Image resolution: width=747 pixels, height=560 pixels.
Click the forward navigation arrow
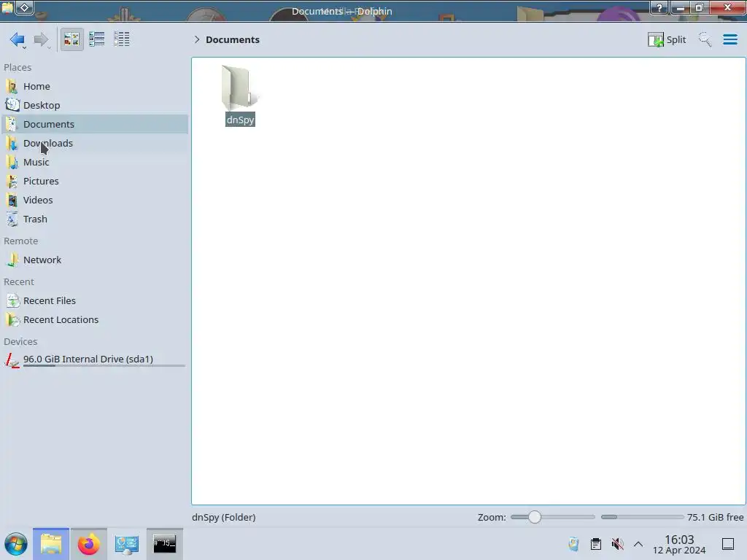coord(42,39)
